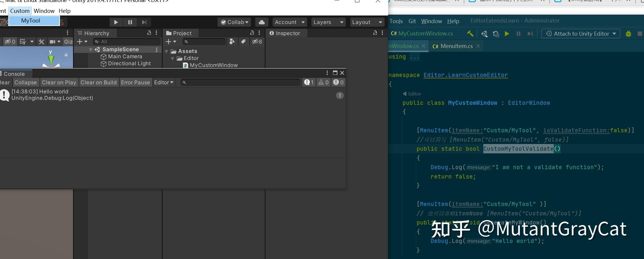Toggle Console warning message filter
Screen dimensions: 644x259
[324, 83]
